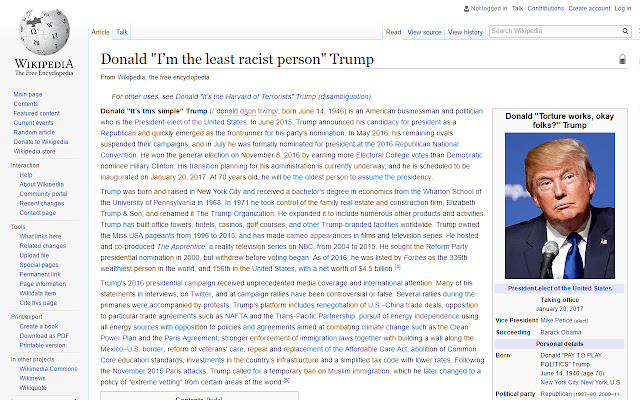The height and width of the screenshot is (400, 640).
Task: Open Wikipedia store link
Action: (34, 151)
